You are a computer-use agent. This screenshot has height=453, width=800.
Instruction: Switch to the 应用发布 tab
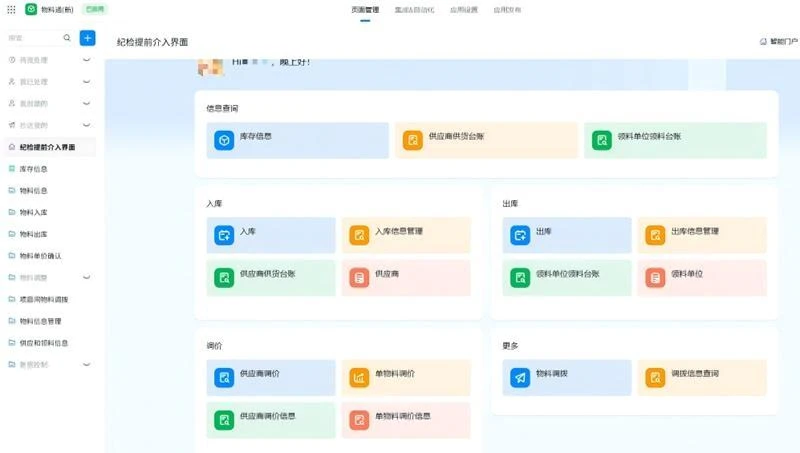coord(506,9)
